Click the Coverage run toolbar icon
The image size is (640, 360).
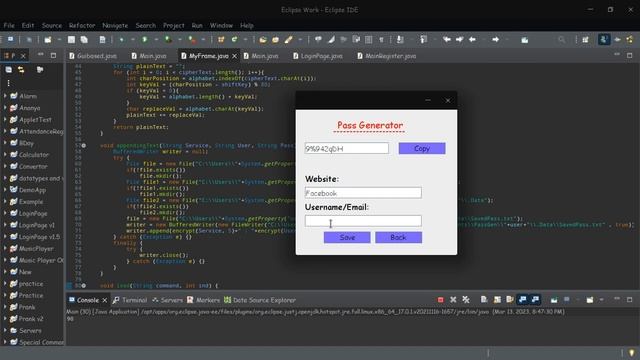coord(168,40)
